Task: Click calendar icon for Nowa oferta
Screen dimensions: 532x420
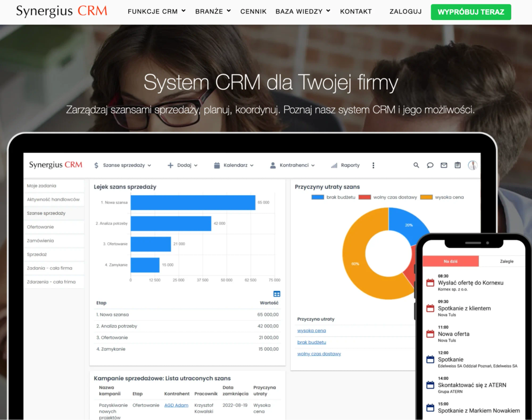Action: [430, 334]
